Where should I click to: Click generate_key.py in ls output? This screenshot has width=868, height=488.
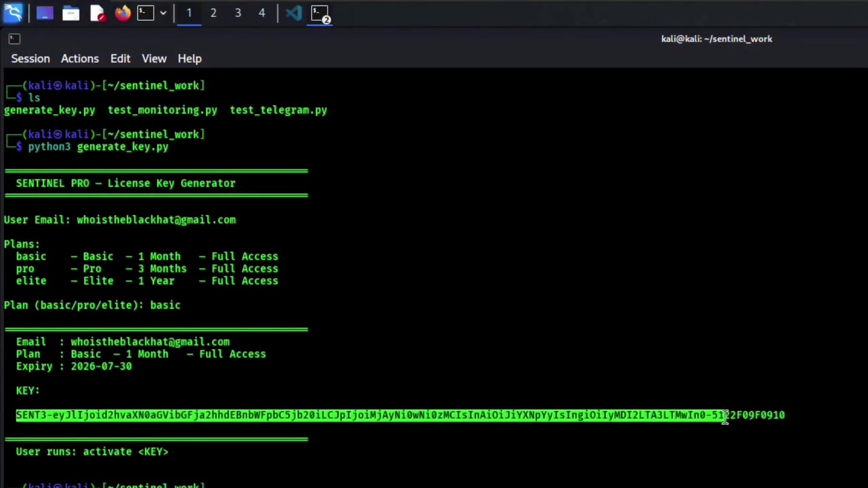[50, 110]
